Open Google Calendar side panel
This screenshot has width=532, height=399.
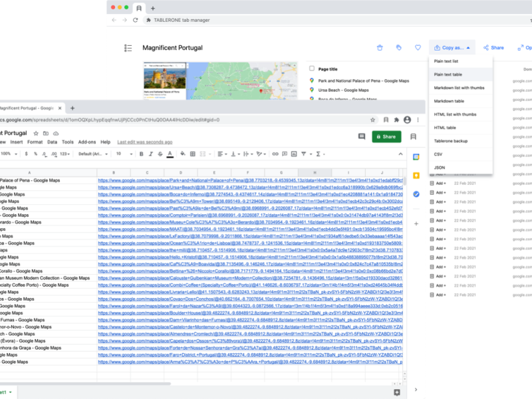pyautogui.click(x=416, y=157)
